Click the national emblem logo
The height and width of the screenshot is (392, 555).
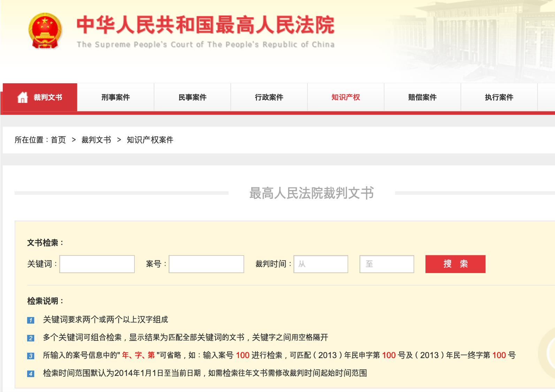(x=45, y=31)
